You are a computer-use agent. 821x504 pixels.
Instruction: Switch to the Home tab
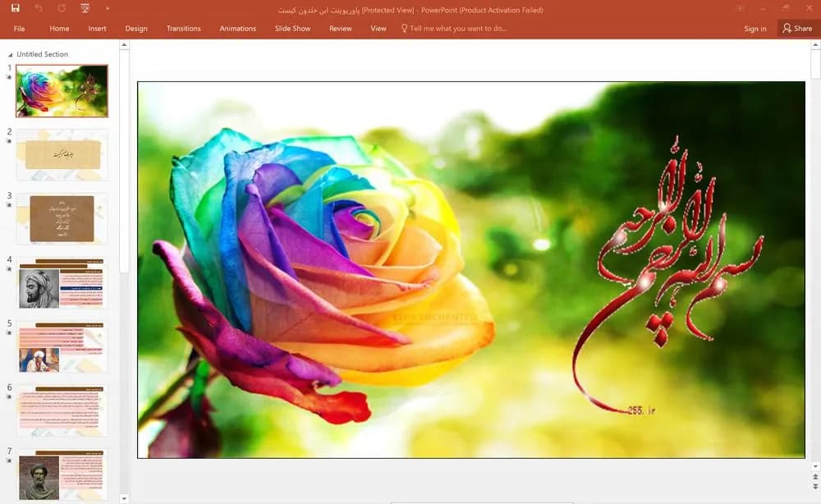(59, 28)
